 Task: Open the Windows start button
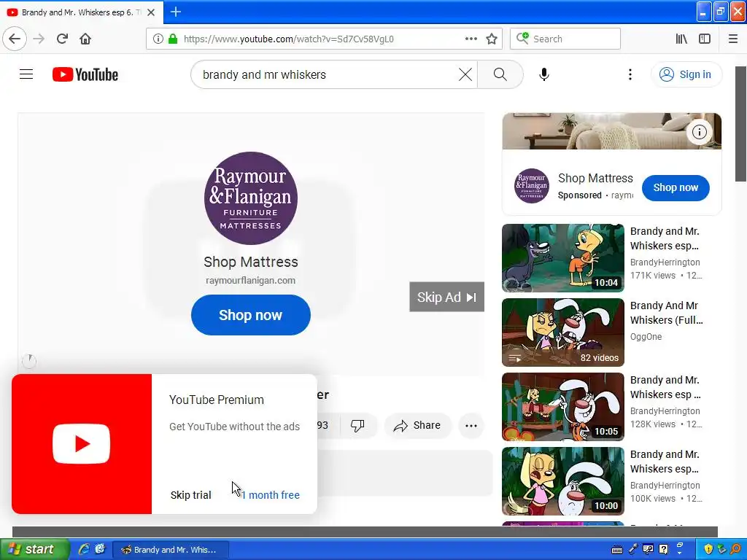(x=34, y=550)
